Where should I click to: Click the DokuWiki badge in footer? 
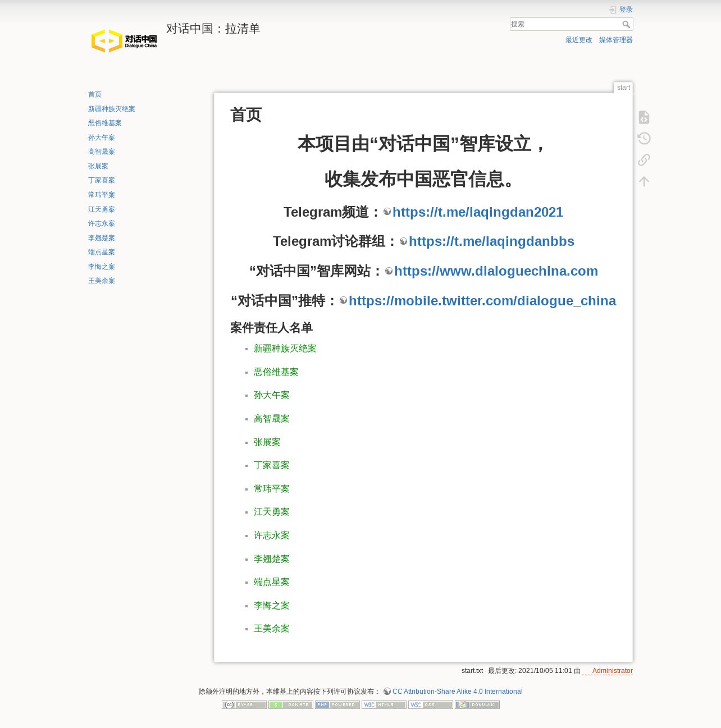[x=477, y=705]
